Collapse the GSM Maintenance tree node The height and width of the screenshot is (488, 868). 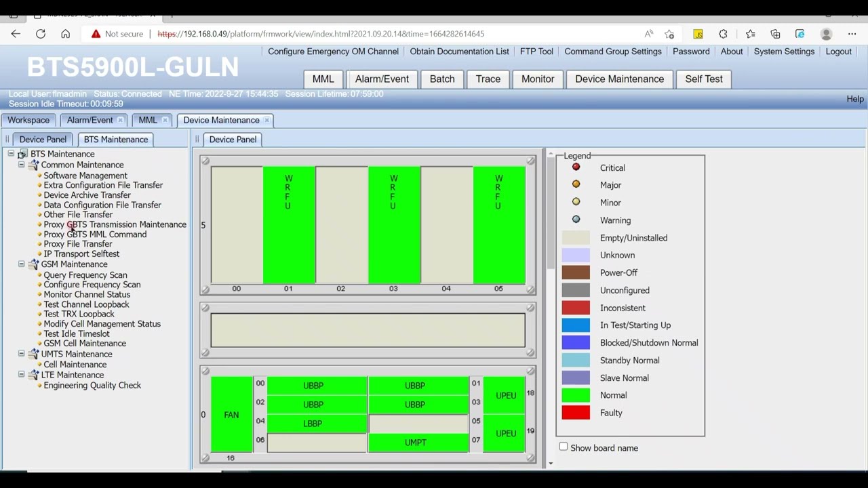tap(21, 264)
